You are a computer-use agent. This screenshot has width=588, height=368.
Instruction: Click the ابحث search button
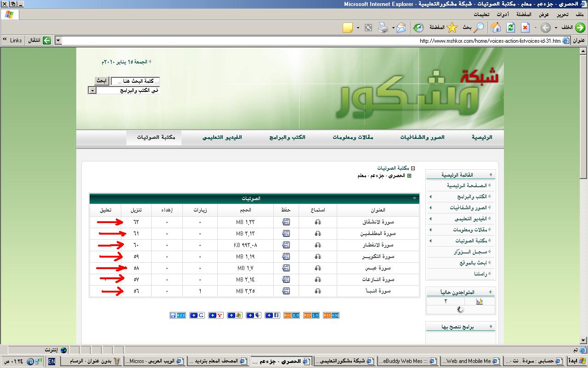tap(101, 81)
